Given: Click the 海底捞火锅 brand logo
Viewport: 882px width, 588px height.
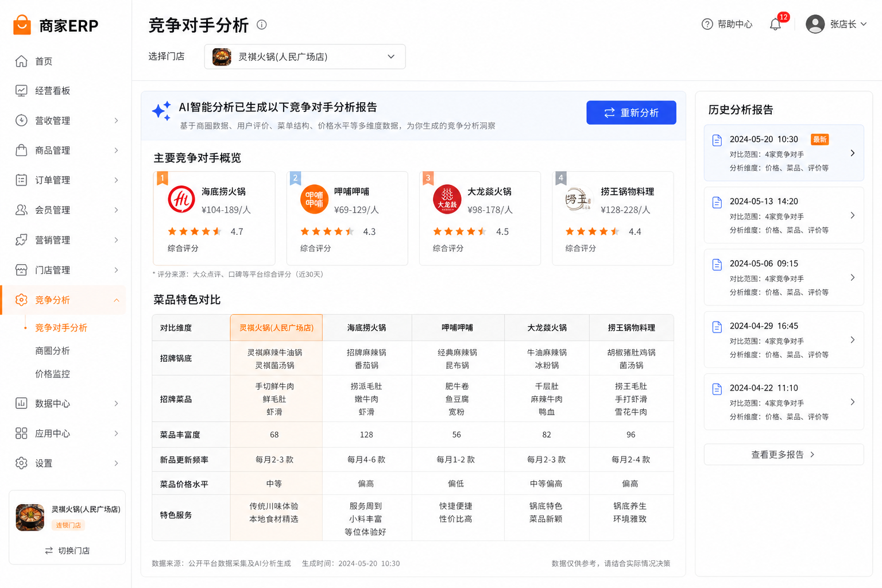Looking at the screenshot, I should click(181, 199).
